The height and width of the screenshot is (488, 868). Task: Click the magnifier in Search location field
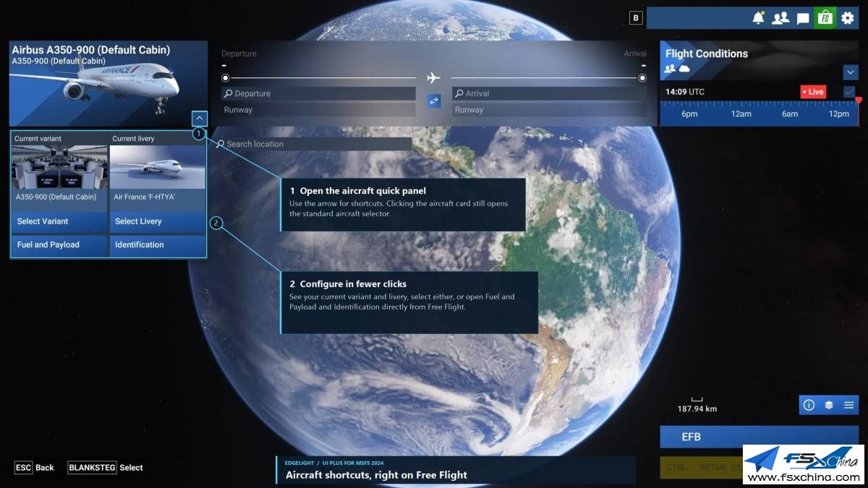coord(221,144)
